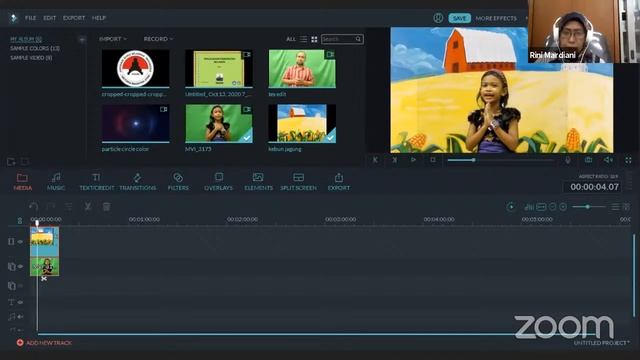Zoom timeline to fit
The image size is (640, 360).
[x=541, y=207]
